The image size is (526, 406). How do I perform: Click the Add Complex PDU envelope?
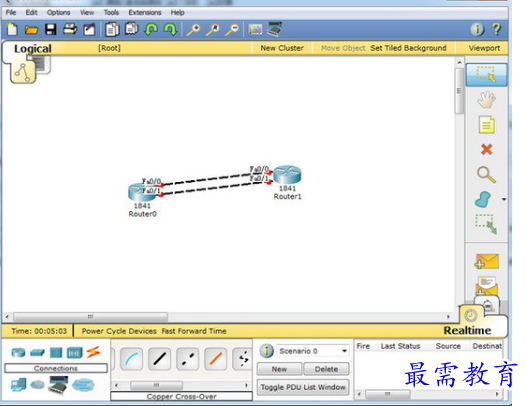click(487, 286)
